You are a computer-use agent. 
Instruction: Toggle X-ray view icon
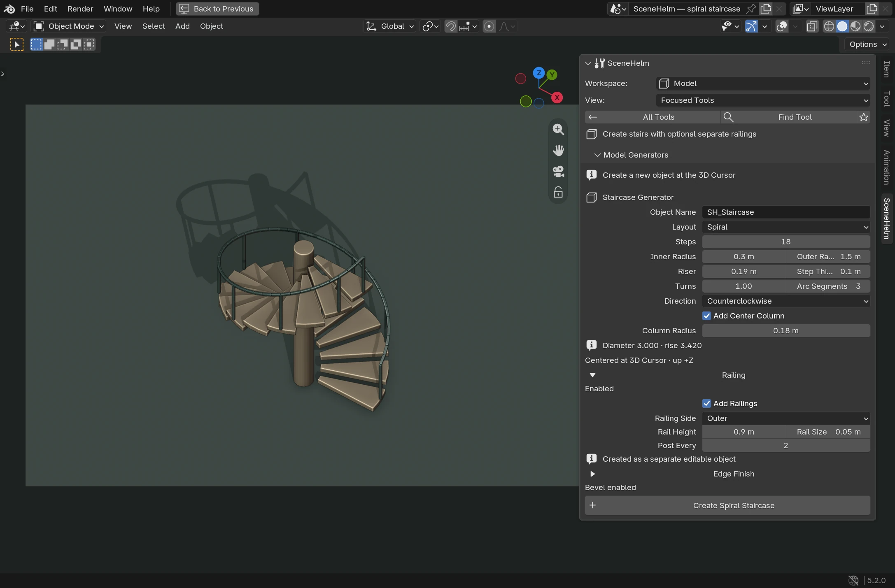(812, 26)
